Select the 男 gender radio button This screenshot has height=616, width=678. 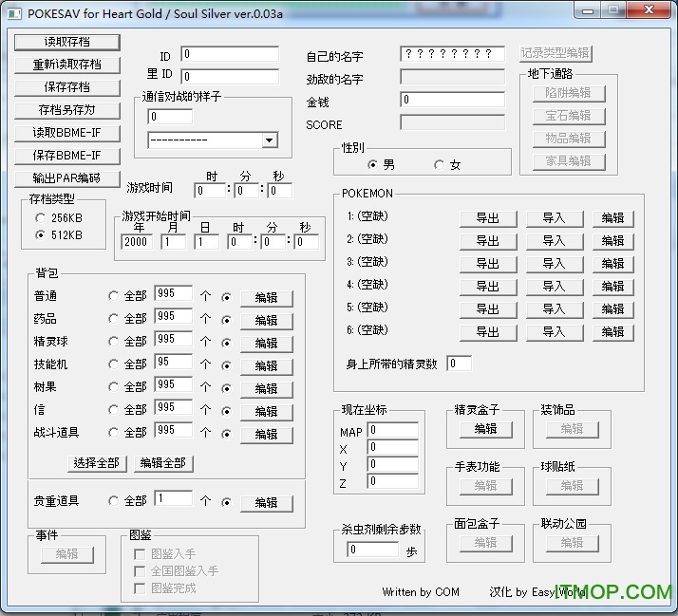pyautogui.click(x=372, y=165)
